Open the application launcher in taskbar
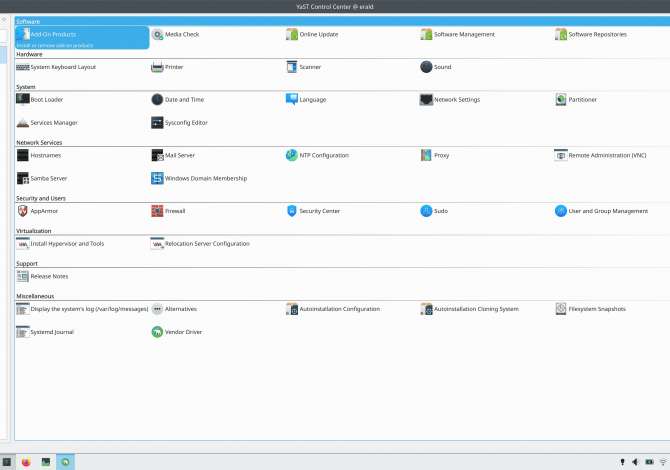Image resolution: width=670 pixels, height=470 pixels. click(7, 462)
